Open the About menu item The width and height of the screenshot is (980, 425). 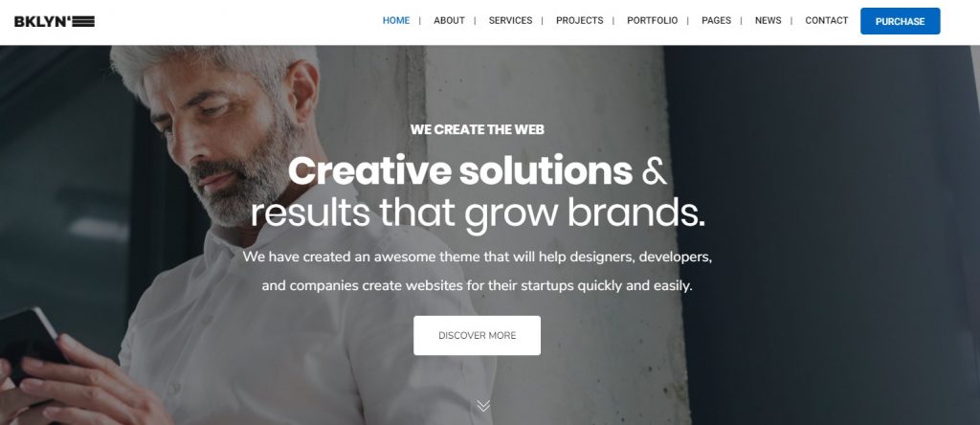click(x=450, y=21)
